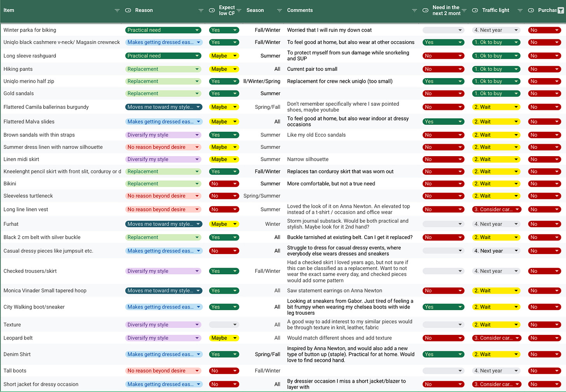The width and height of the screenshot is (566, 392).
Task: Open Need-in-2-months No dropdown for Sleeveless turtleneck
Action: coord(444,196)
